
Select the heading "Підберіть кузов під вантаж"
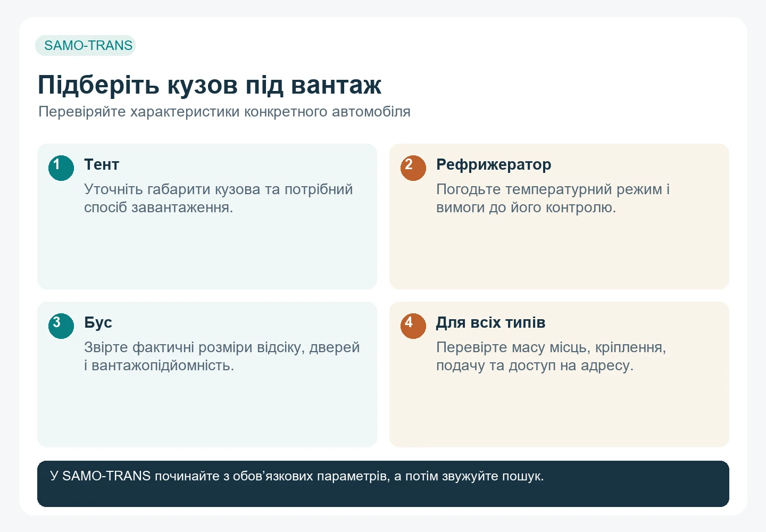pos(210,85)
